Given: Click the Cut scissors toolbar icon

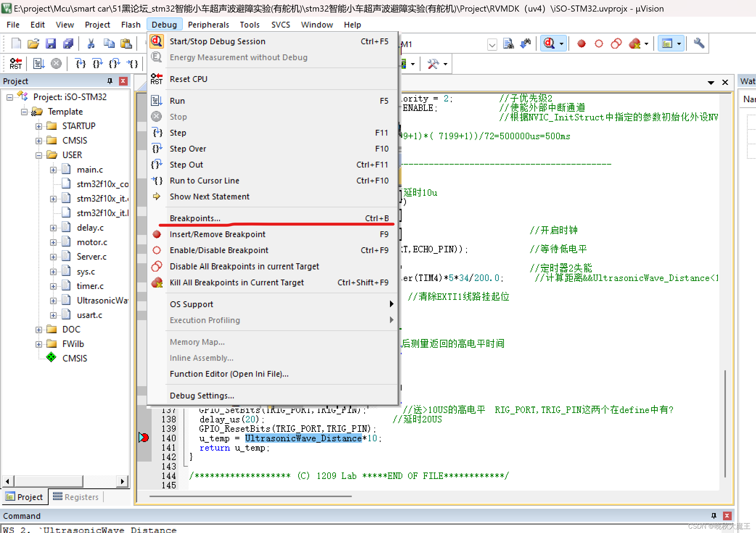Looking at the screenshot, I should [91, 44].
